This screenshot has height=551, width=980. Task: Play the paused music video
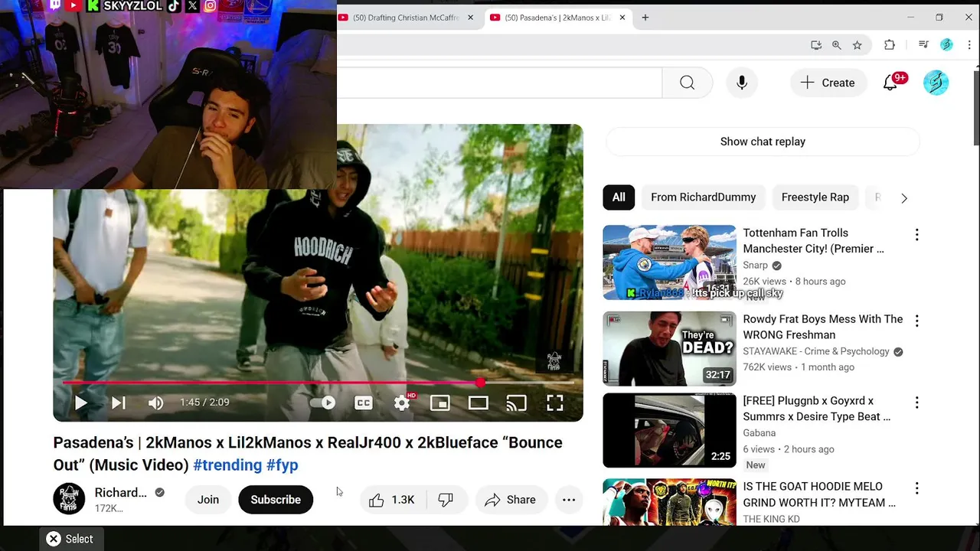point(80,403)
